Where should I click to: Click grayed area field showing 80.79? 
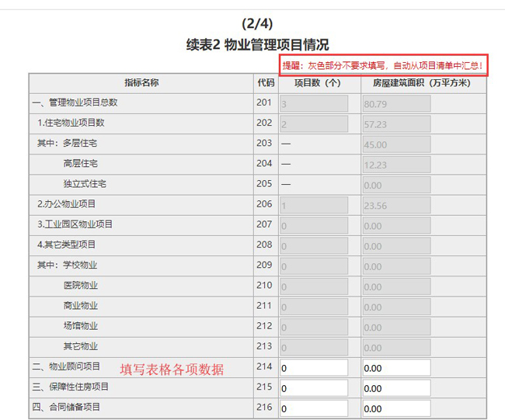point(396,103)
